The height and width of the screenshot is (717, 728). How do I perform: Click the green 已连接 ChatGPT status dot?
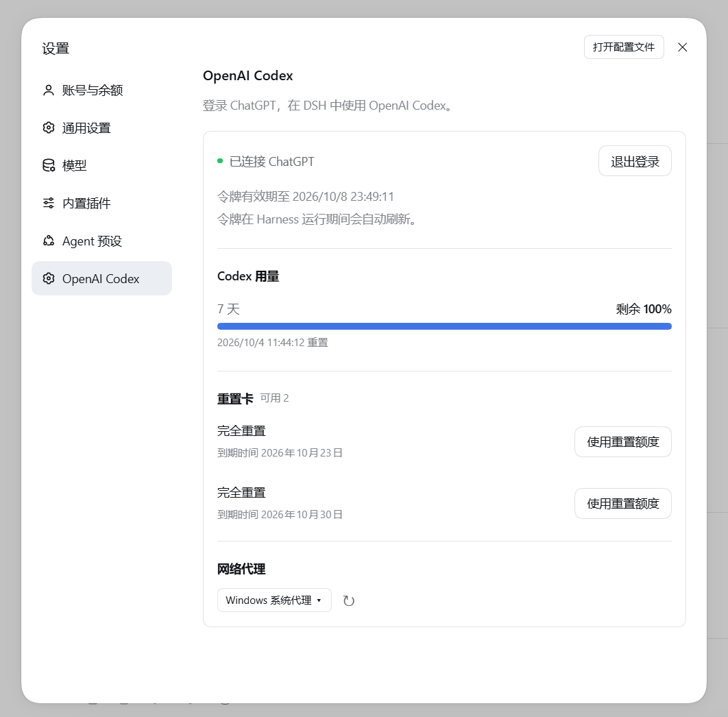click(x=220, y=161)
